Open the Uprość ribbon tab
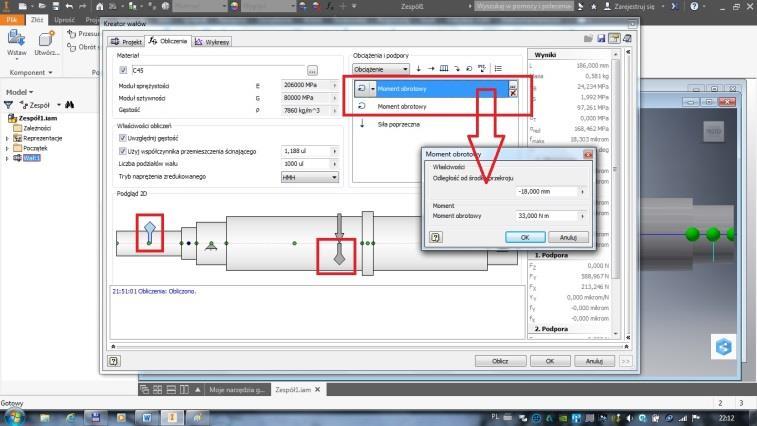The height and width of the screenshot is (426, 757). [x=64, y=20]
